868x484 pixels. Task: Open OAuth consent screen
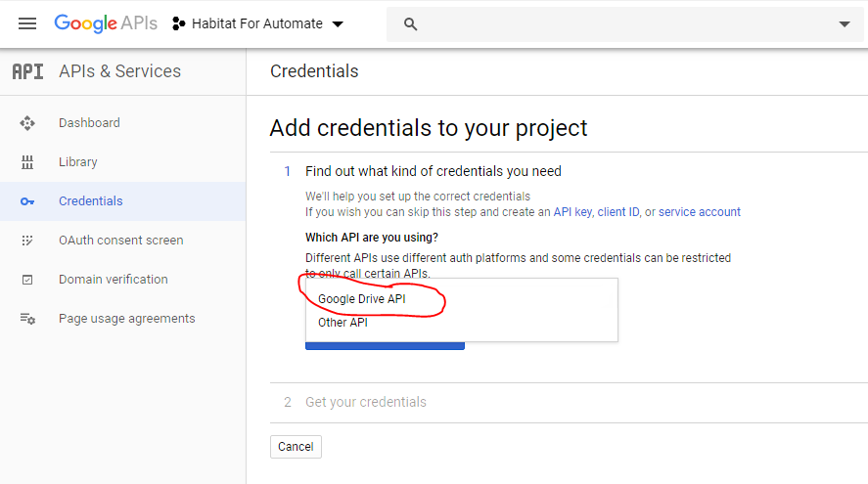(x=120, y=241)
